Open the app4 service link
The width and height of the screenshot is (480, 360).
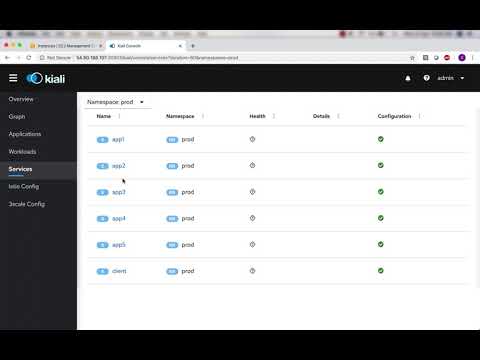(119, 218)
